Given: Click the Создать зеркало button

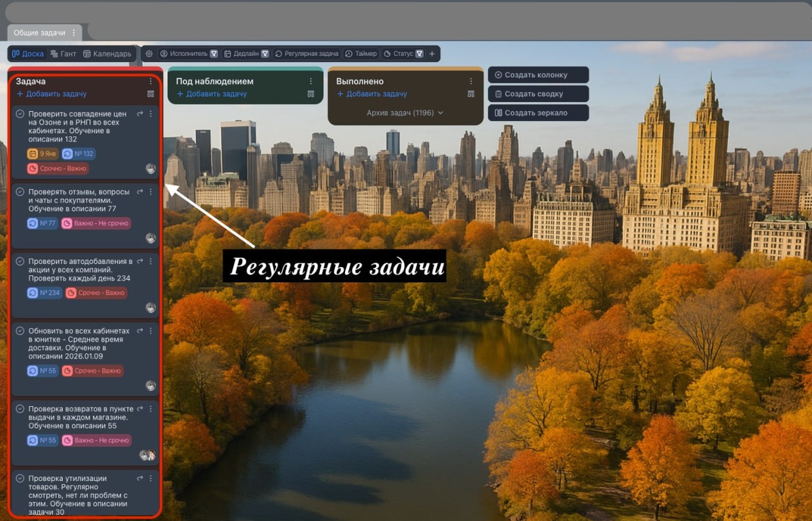Looking at the screenshot, I should pyautogui.click(x=538, y=113).
